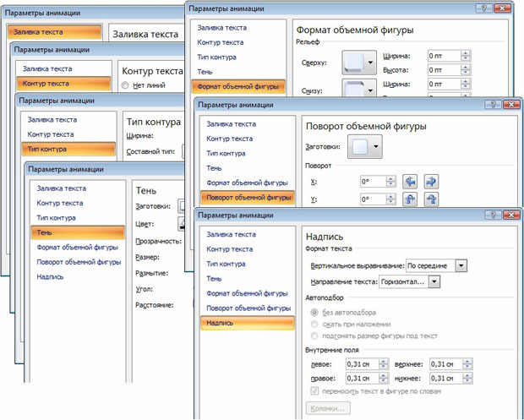
Task: Rotate X axis left arrow button
Action: (410, 182)
